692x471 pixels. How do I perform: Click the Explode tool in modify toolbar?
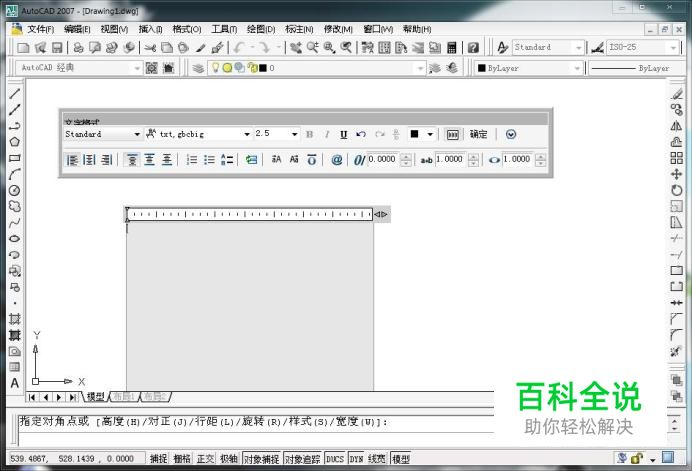(676, 351)
